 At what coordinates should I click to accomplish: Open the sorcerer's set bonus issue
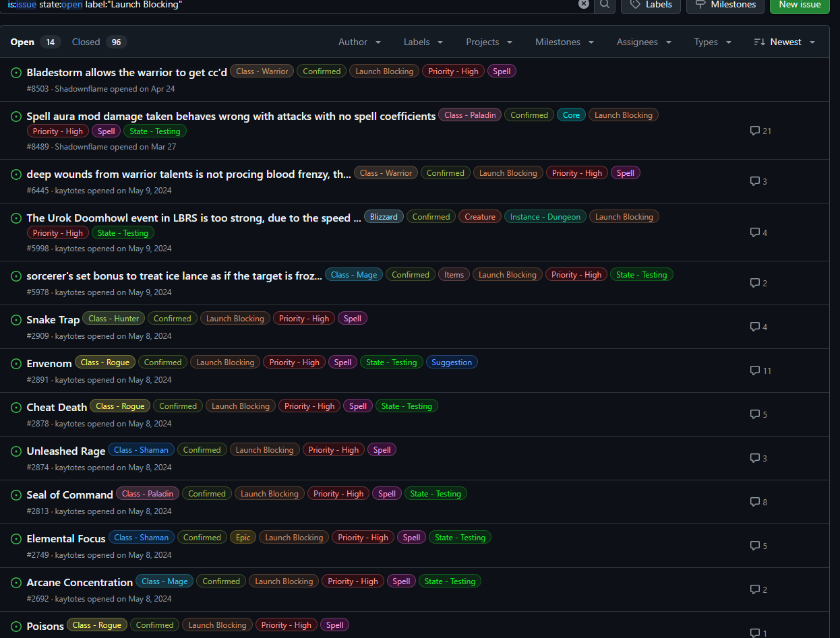[x=174, y=276]
